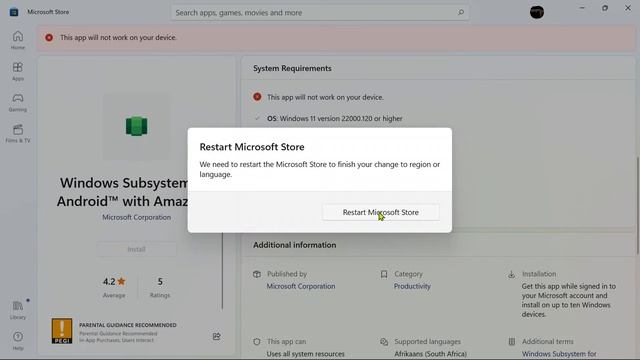Click the Windows Subsystem app icon thumbnail
Image resolution: width=640 pixels, height=360 pixels.
click(136, 126)
